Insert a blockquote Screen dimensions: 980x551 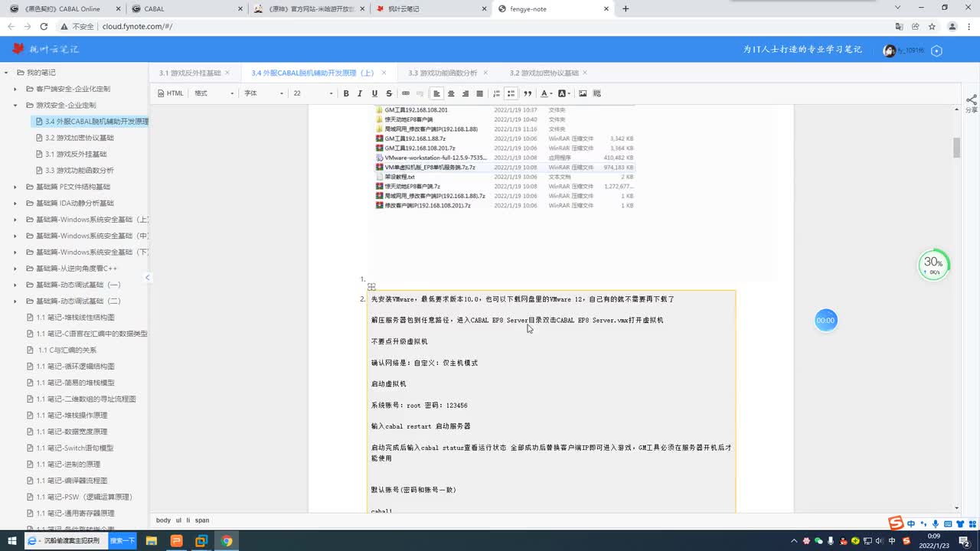coord(528,93)
